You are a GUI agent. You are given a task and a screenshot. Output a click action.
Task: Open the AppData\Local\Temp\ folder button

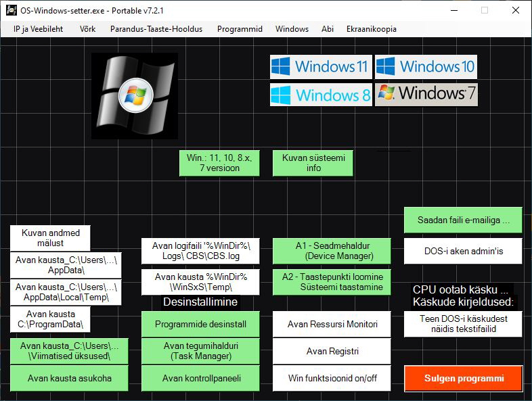click(x=66, y=292)
